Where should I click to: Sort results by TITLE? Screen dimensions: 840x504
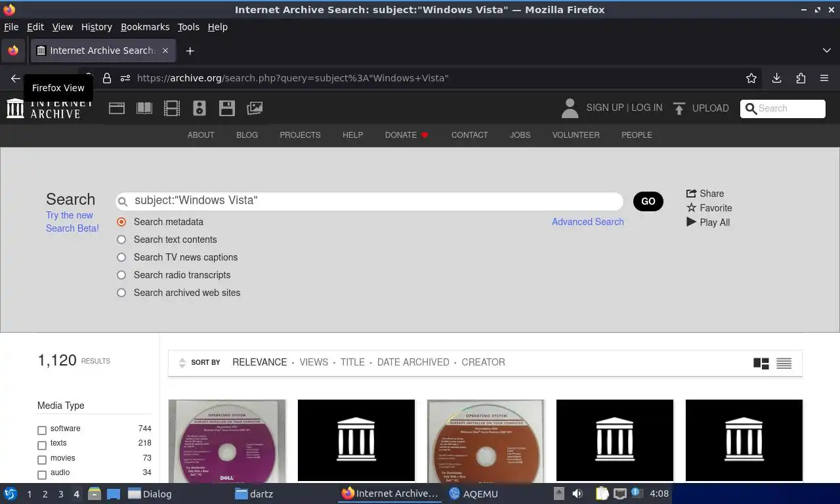pyautogui.click(x=352, y=362)
